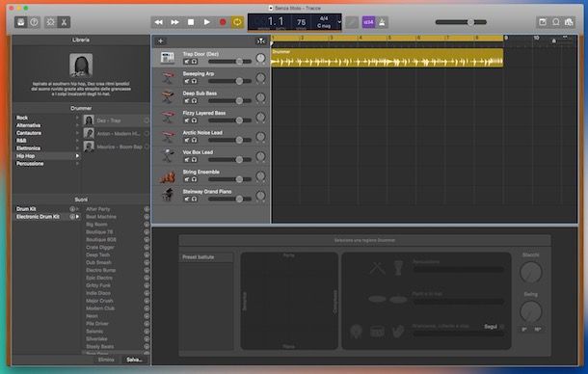Mute the Sweeping Arp track
Screen dimensions: 588x374
187,81
